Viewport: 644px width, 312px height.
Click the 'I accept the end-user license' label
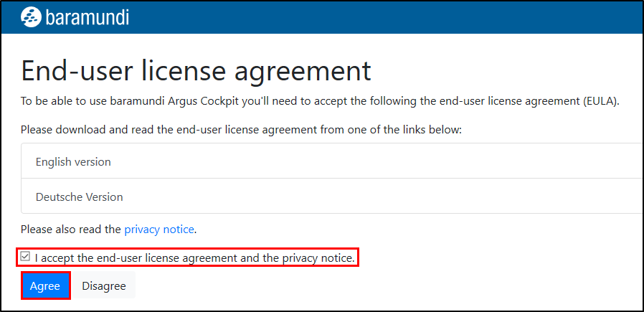pos(194,257)
